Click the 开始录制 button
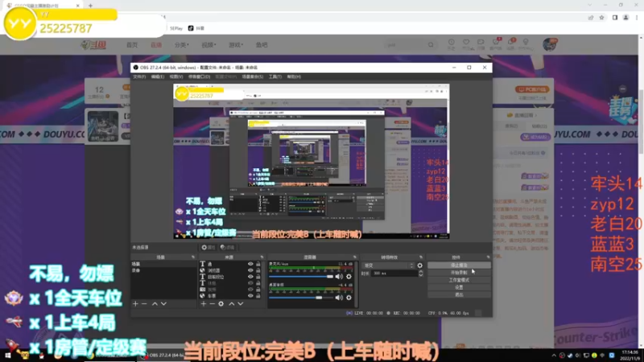Screen dimensions: 644x362 [x=459, y=273]
